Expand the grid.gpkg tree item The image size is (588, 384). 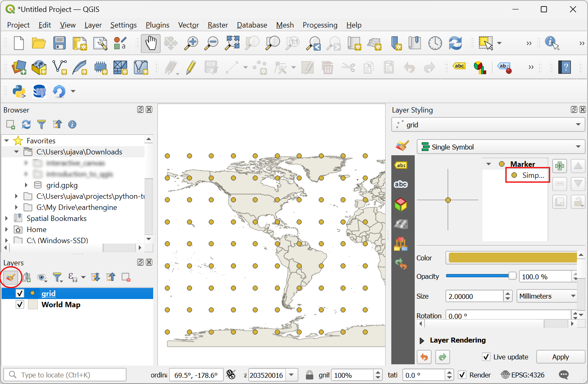click(26, 185)
